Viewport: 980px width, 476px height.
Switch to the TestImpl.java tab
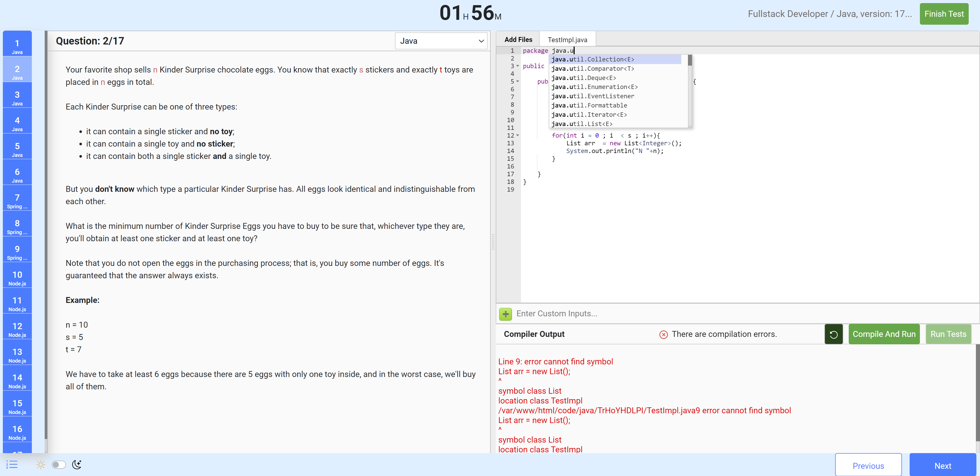coord(567,39)
